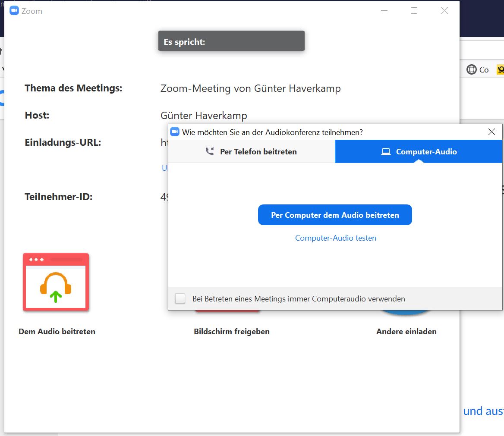Close the main Zoom window

[x=444, y=11]
